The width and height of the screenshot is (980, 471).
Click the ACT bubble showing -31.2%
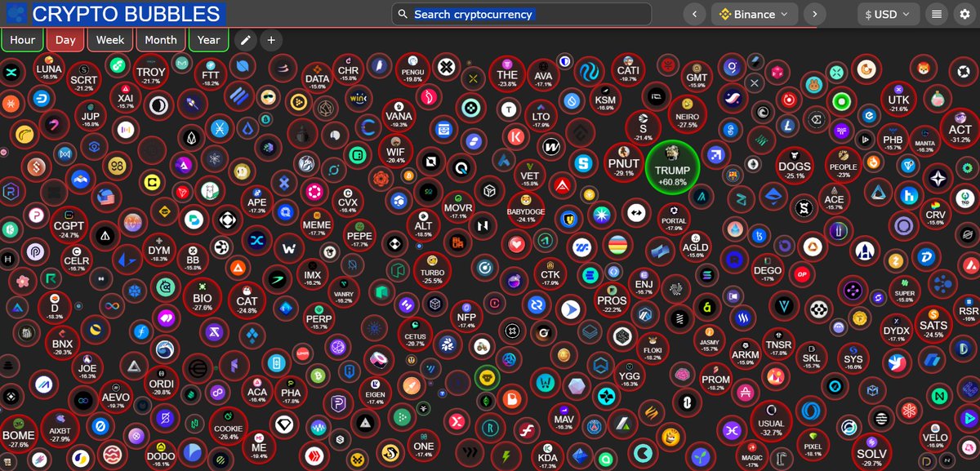tap(960, 129)
